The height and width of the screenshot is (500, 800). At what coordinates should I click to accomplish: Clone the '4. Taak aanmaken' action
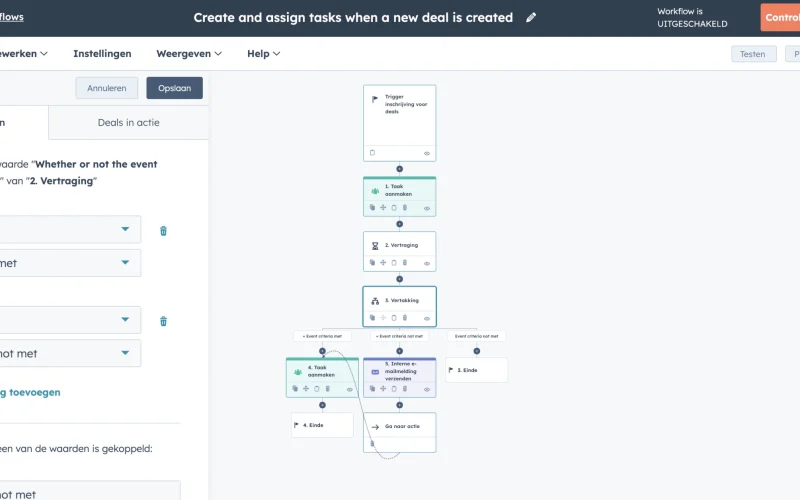pyautogui.click(x=295, y=389)
